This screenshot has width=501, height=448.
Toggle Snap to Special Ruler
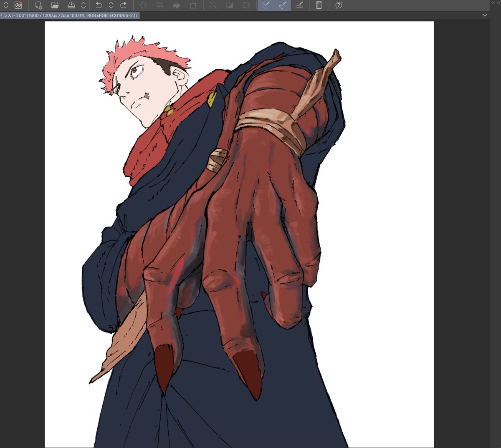click(x=283, y=5)
